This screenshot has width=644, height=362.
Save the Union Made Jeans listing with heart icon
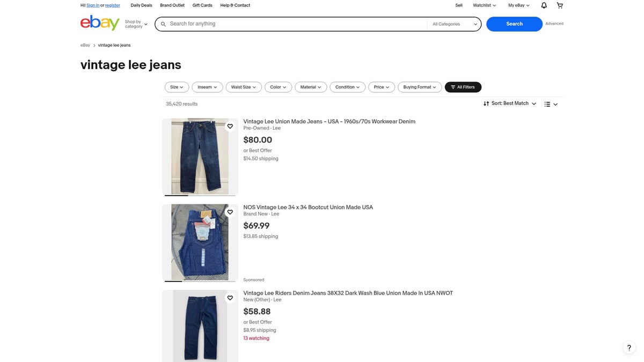point(230,126)
